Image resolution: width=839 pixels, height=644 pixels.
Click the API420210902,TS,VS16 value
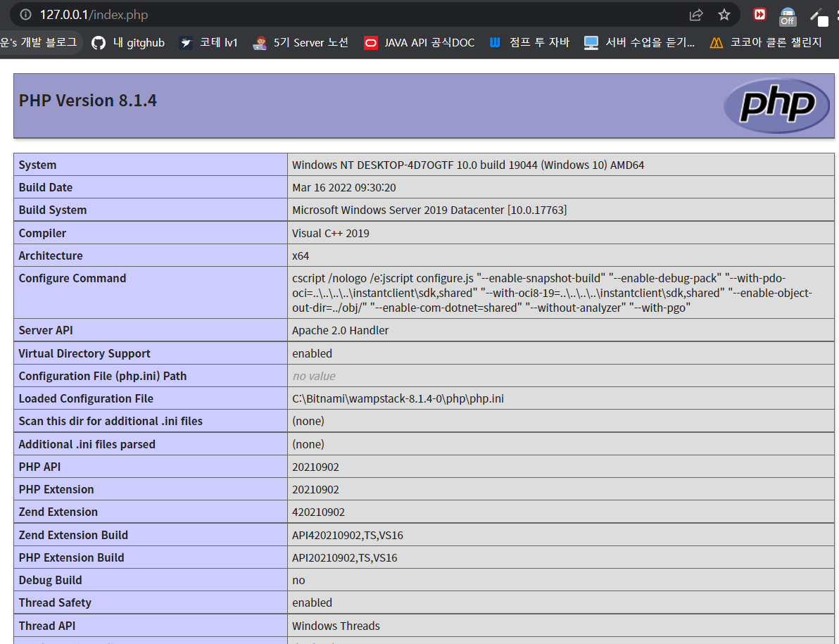coord(347,535)
